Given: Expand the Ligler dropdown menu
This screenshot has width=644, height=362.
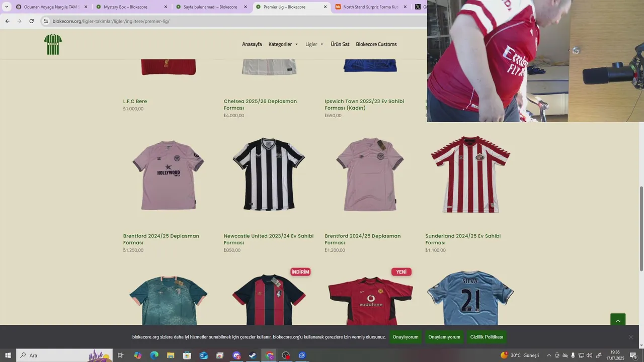Looking at the screenshot, I should [314, 44].
